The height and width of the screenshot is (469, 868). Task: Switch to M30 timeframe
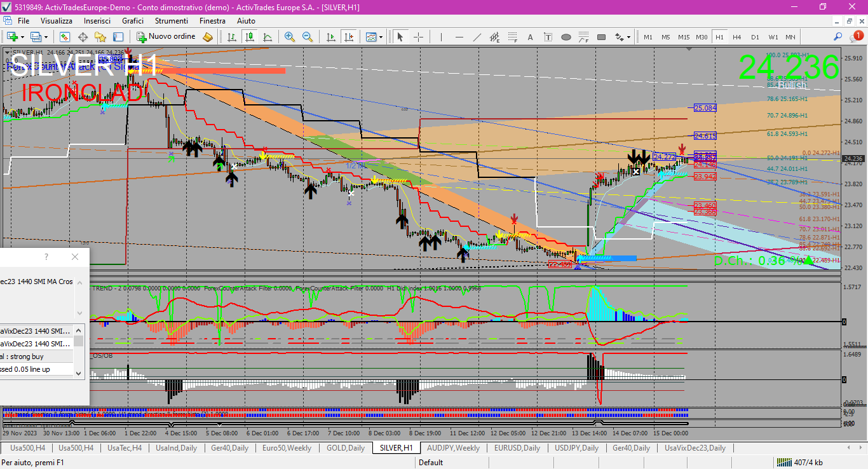[x=702, y=37]
